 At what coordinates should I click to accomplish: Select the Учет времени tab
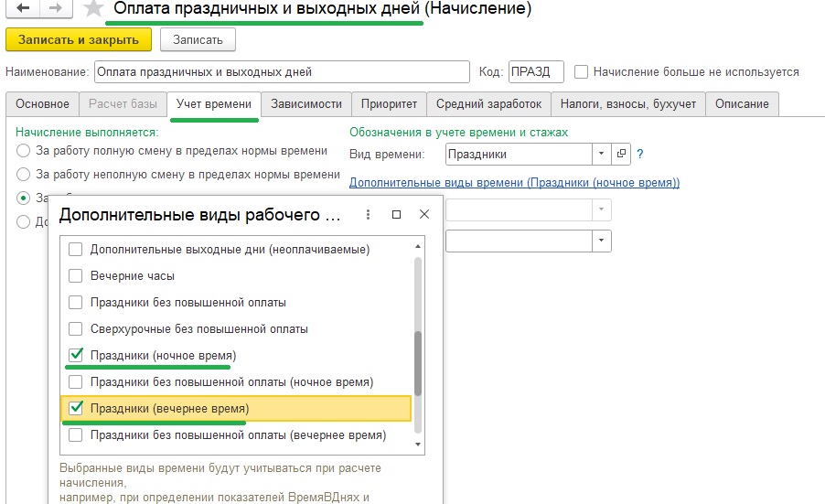pyautogui.click(x=214, y=104)
